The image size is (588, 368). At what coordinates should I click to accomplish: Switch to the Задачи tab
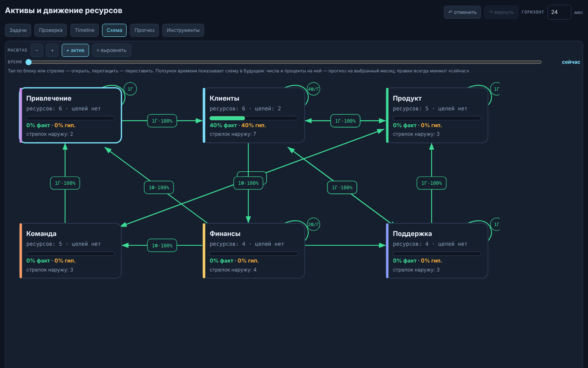[18, 30]
